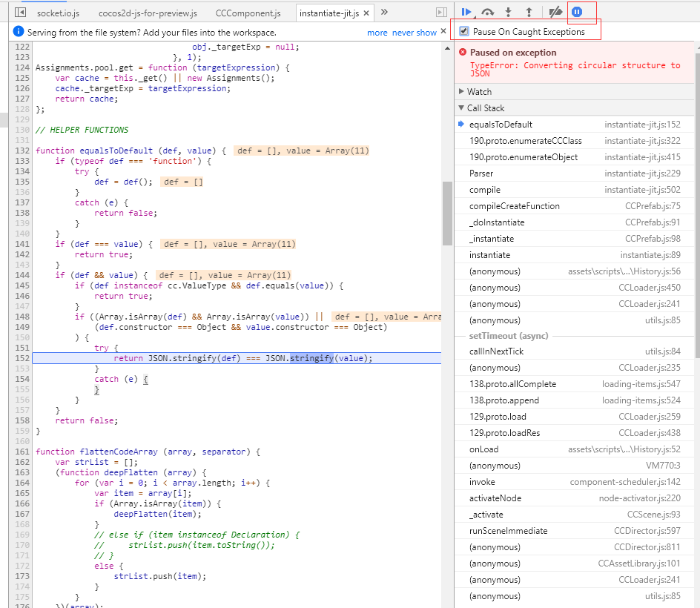Click the code editor vertical scrollbar
The height and width of the screenshot is (608, 700).
click(x=447, y=213)
